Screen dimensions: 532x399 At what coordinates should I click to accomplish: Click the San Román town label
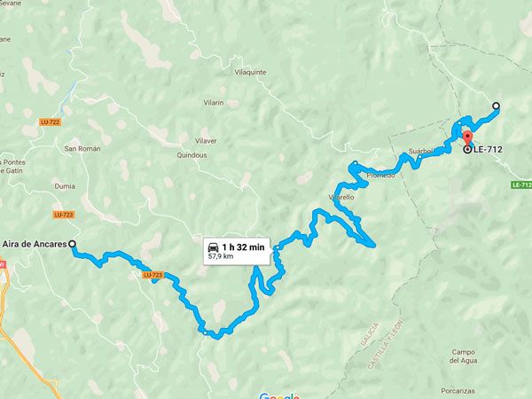tap(82, 149)
